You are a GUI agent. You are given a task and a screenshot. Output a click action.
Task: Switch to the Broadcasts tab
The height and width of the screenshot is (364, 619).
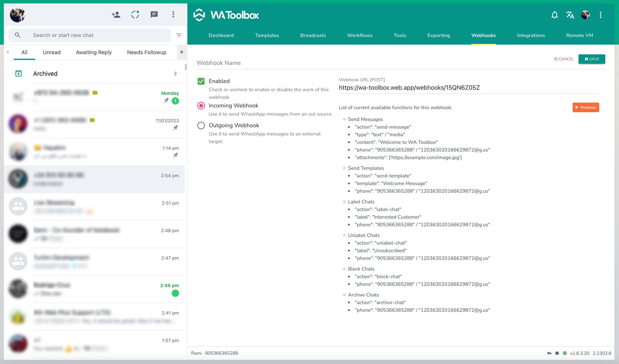313,35
